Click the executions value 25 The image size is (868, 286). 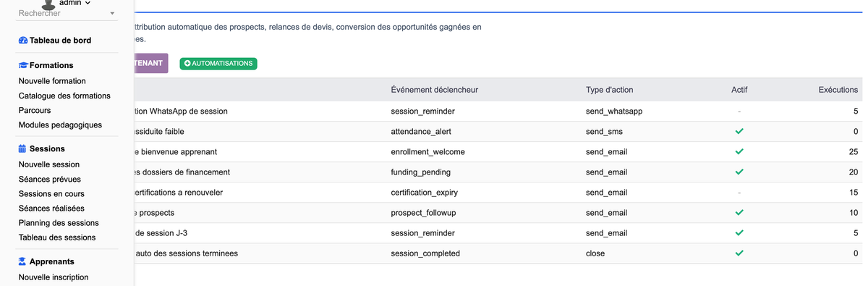(x=854, y=152)
